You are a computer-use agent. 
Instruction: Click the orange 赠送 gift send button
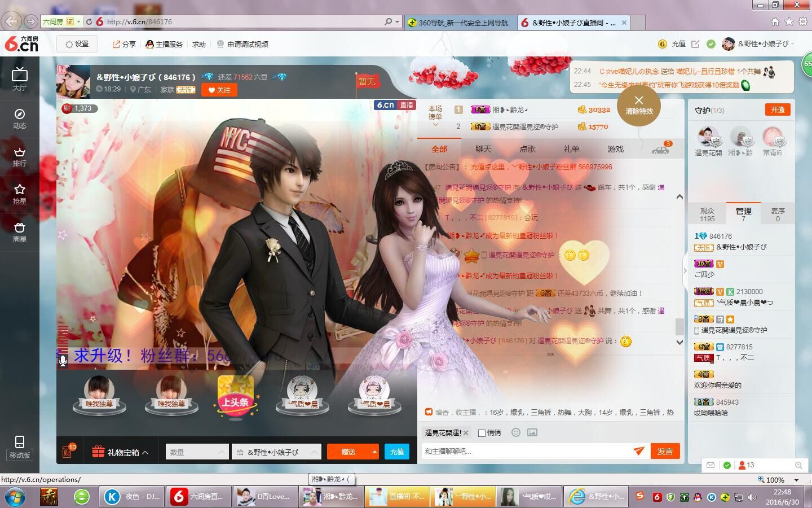point(348,452)
